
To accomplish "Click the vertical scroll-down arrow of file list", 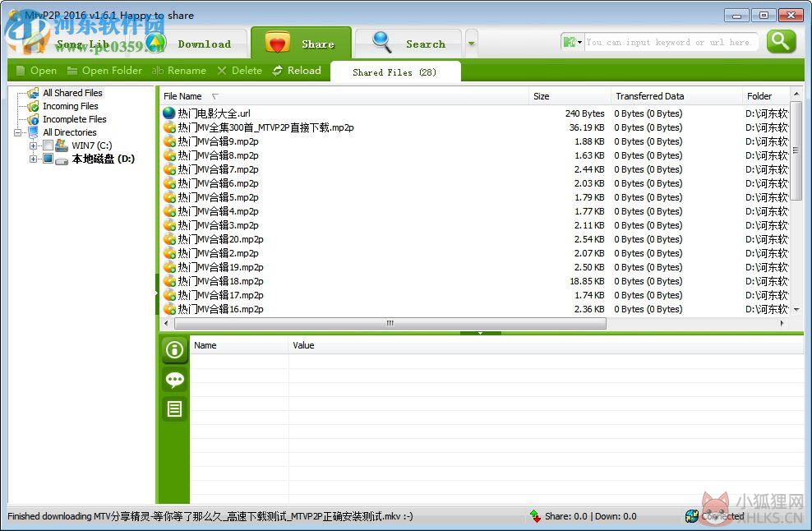I will [x=796, y=309].
